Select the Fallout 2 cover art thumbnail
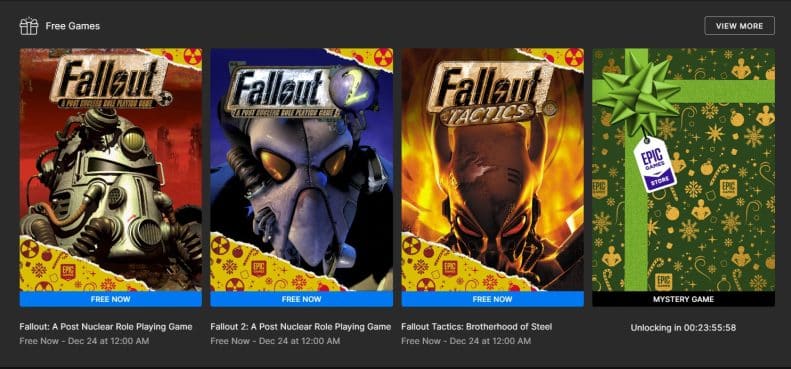Viewport: 791px width, 369px height. (x=302, y=170)
